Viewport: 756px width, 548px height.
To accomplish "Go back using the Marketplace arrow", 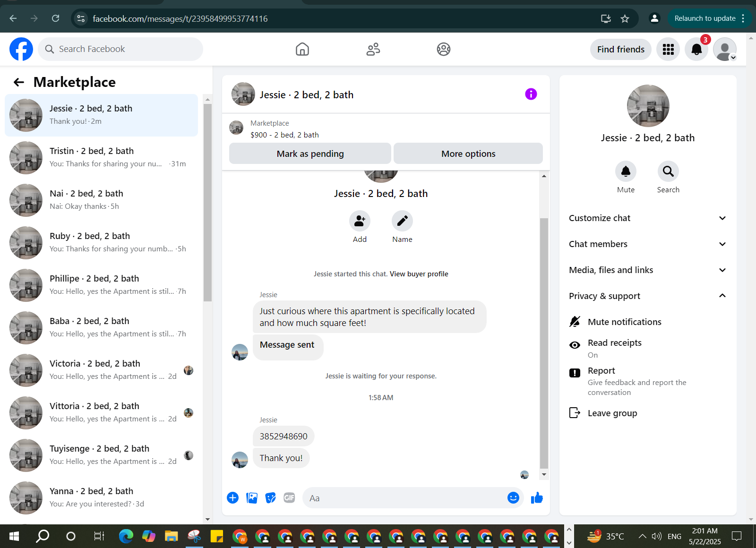I will pyautogui.click(x=19, y=82).
